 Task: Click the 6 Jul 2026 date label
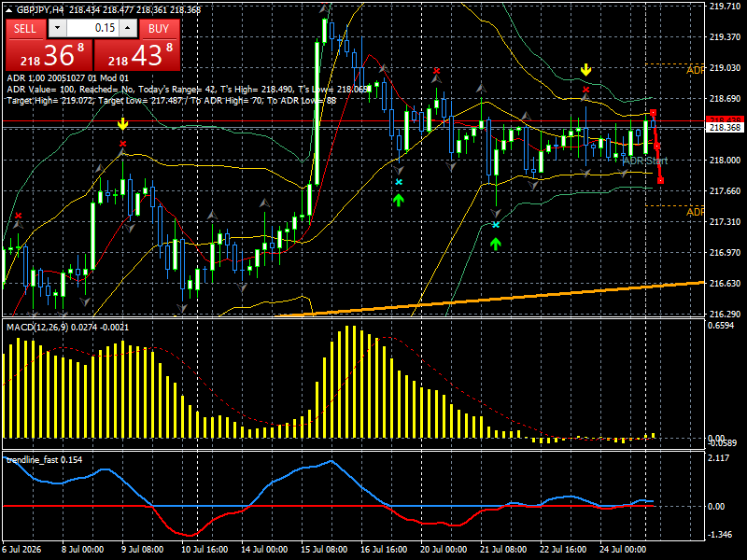21,550
